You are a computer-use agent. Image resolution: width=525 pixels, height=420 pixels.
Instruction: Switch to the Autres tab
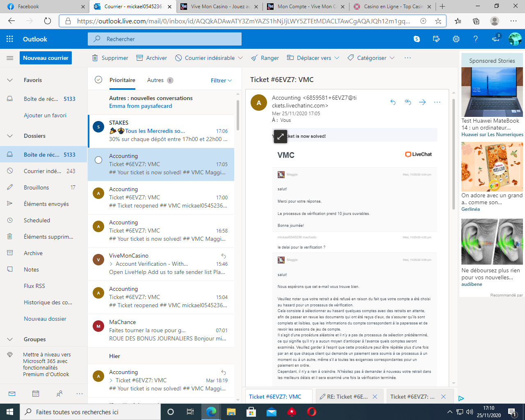[160, 80]
